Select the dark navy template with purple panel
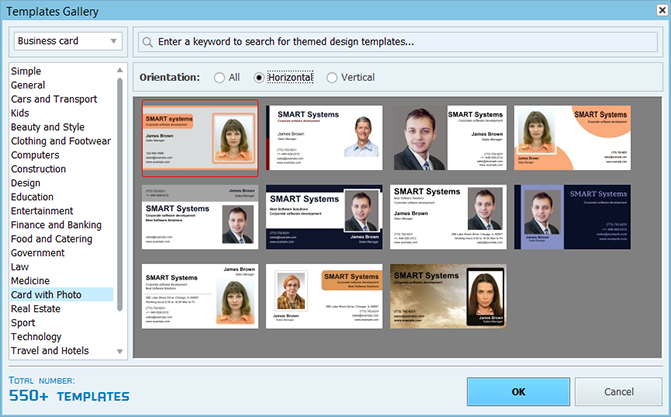 [x=572, y=217]
